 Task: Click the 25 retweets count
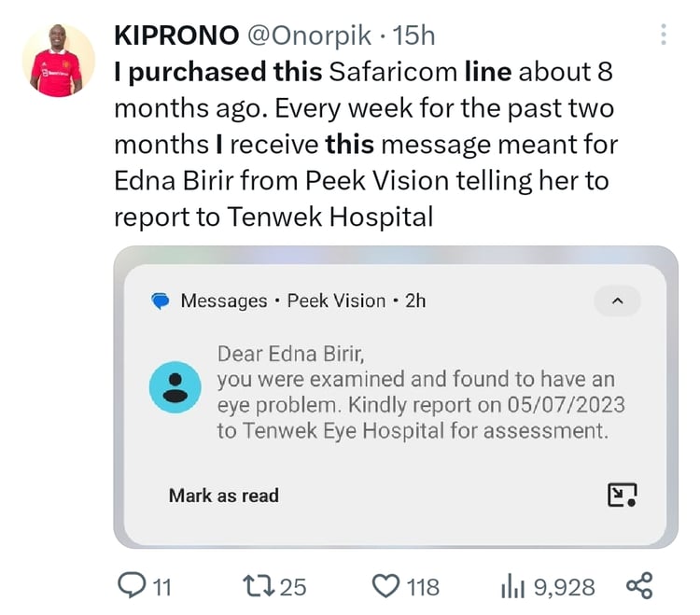tap(293, 587)
